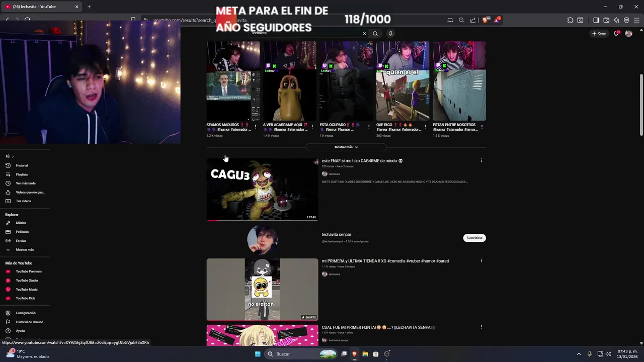Clear the YouTube search box
The image size is (644, 362).
365,34
